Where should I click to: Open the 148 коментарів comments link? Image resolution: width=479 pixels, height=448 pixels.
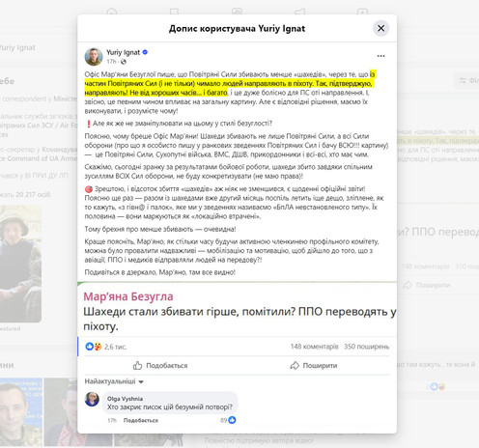pyautogui.click(x=315, y=347)
